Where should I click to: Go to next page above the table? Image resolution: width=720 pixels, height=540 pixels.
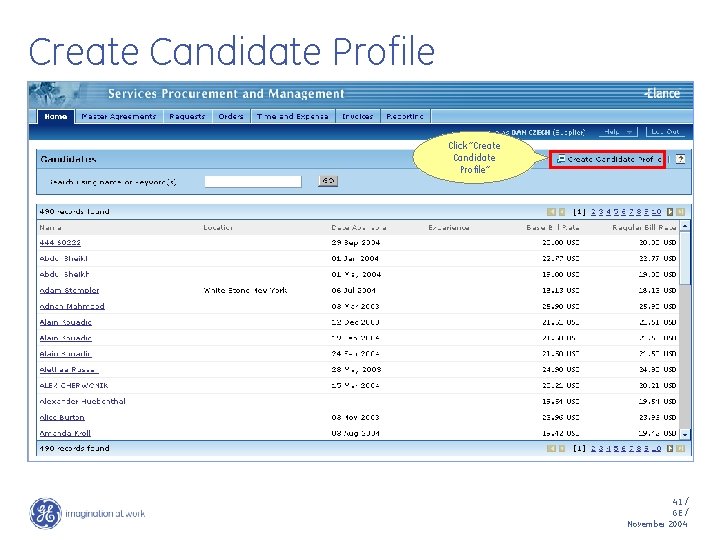(670, 212)
